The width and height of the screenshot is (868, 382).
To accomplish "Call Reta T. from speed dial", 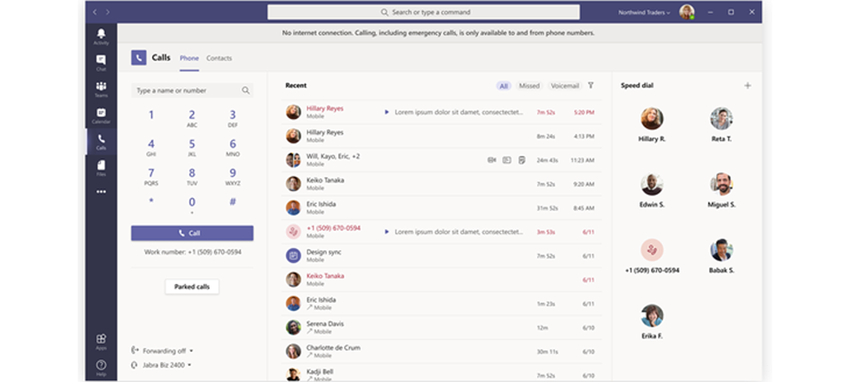I will 721,125.
